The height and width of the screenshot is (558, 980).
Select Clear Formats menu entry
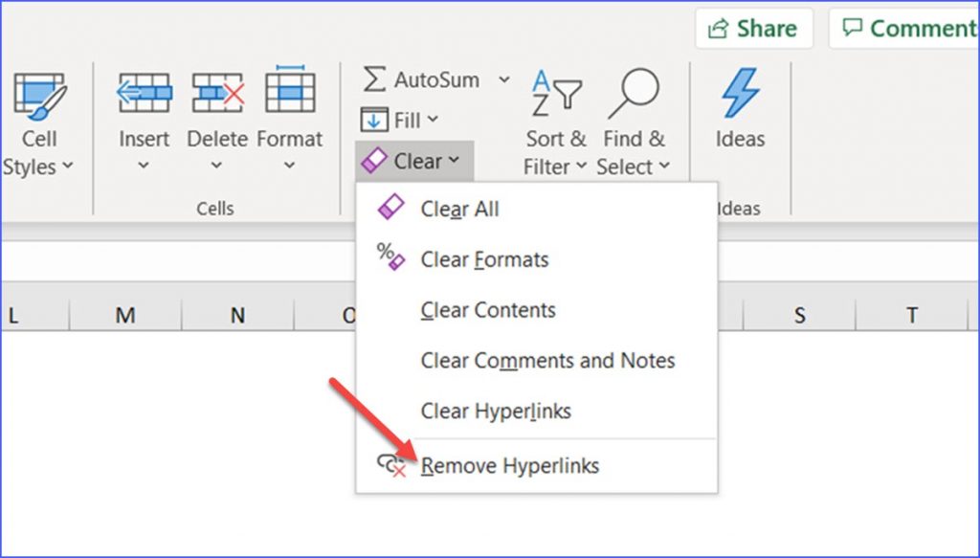484,259
